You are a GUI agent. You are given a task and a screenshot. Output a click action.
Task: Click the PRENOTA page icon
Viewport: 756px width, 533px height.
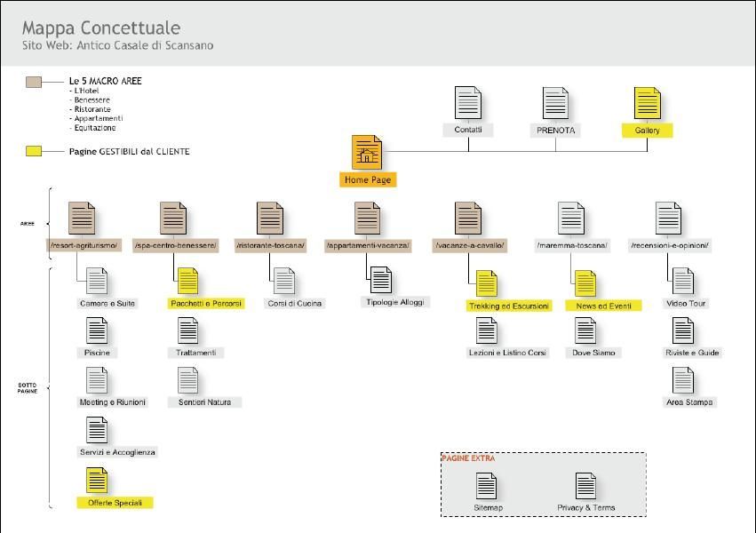click(555, 103)
